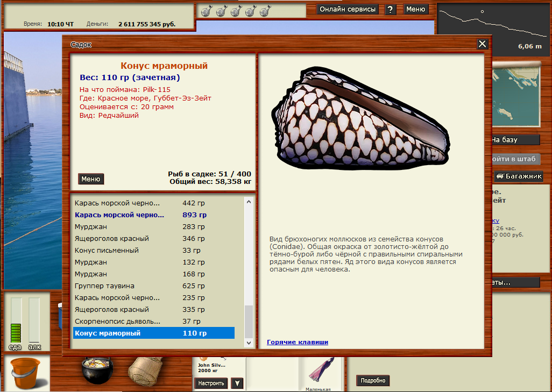Click the fish list scrollbar thumb
The height and width of the screenshot is (392, 552).
coord(249,322)
